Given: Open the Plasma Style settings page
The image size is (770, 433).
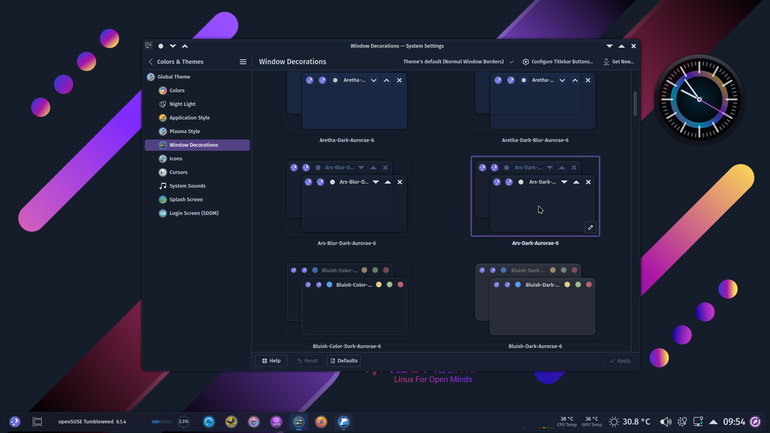Looking at the screenshot, I should point(185,132).
